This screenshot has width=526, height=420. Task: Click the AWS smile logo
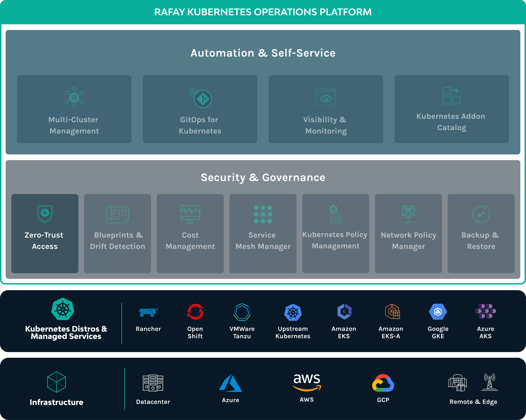point(307,382)
